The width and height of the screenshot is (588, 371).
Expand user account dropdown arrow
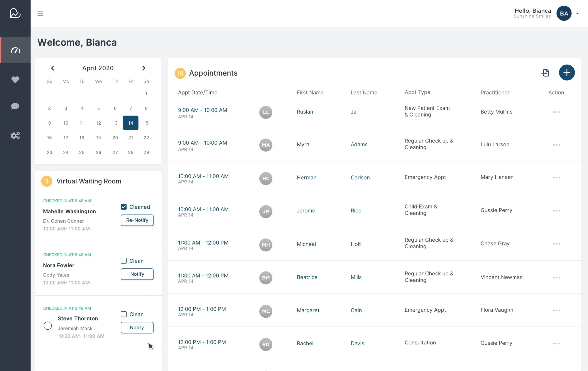577,14
